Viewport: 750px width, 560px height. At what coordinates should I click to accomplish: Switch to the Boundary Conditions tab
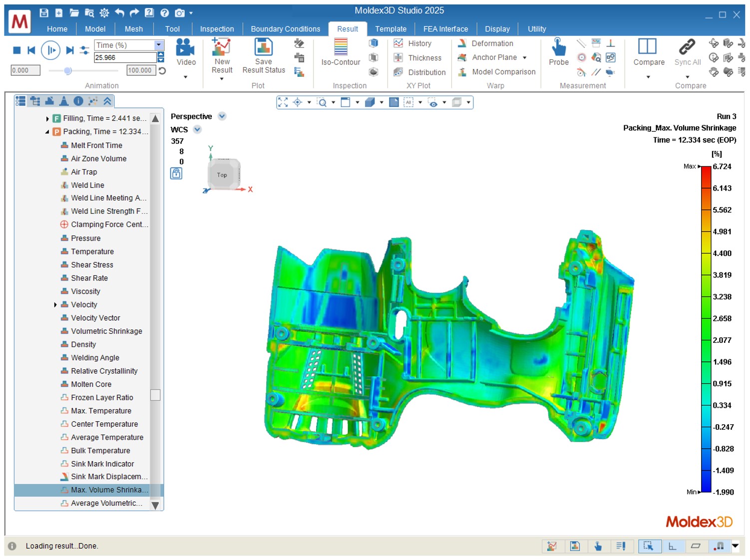(285, 29)
